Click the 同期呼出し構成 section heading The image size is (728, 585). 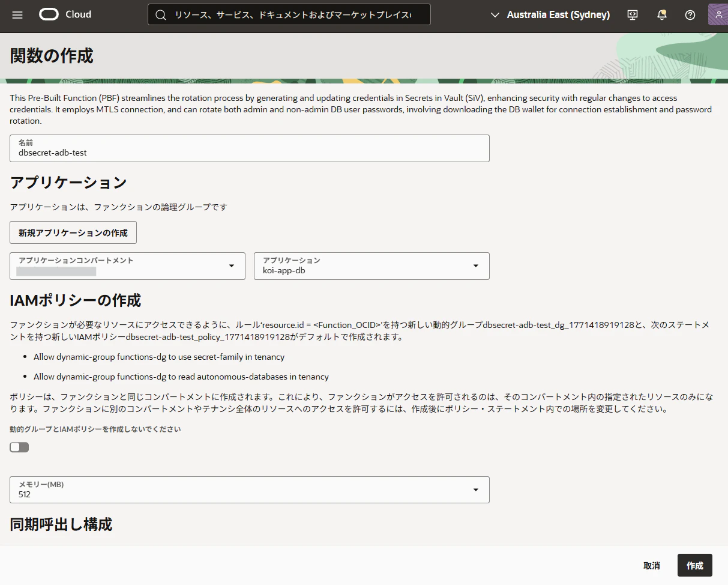(x=61, y=524)
